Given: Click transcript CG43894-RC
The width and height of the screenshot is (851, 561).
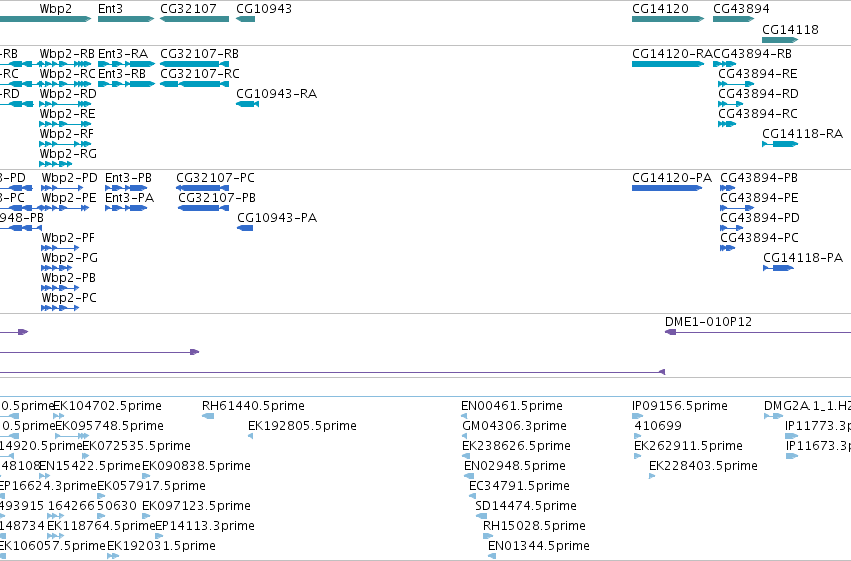Looking at the screenshot, I should [727, 124].
